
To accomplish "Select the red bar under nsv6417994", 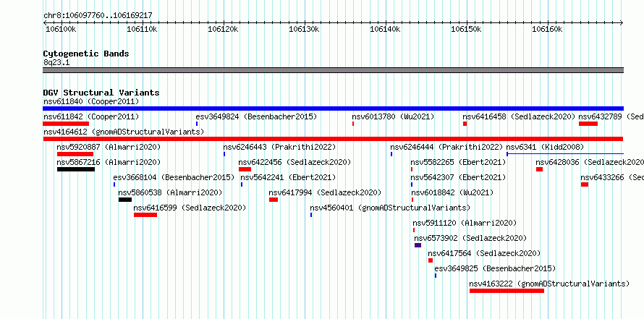I will pos(274,200).
